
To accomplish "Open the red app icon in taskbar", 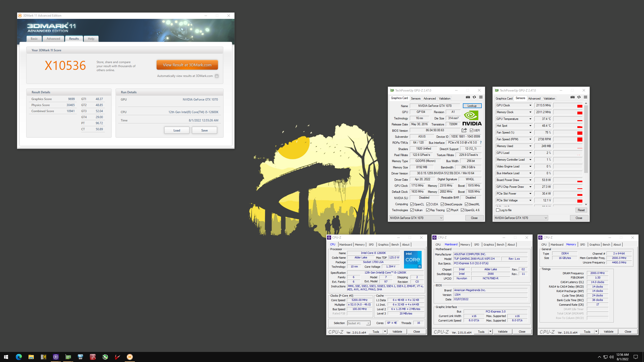I will [x=93, y=357].
